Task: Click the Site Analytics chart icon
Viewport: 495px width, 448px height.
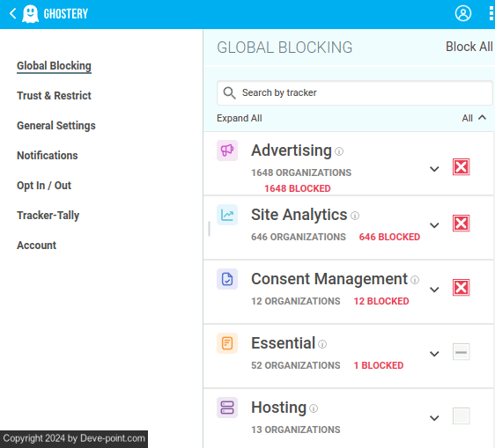Action: coord(227,215)
